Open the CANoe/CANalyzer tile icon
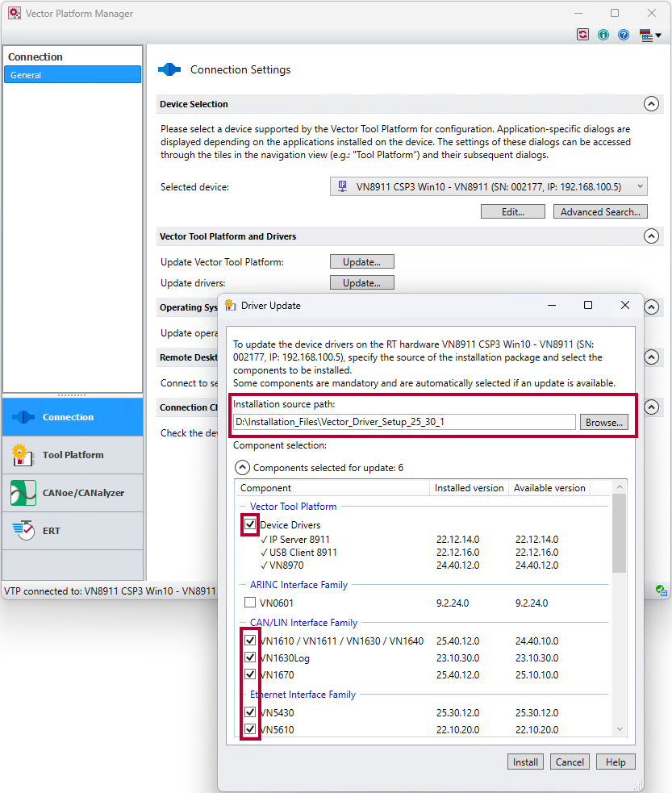This screenshot has width=672, height=793. point(23,493)
